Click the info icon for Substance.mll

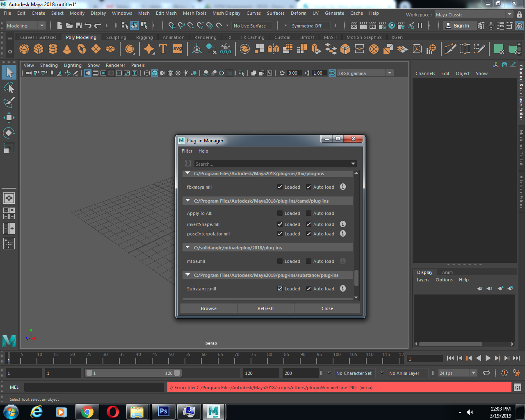(343, 288)
